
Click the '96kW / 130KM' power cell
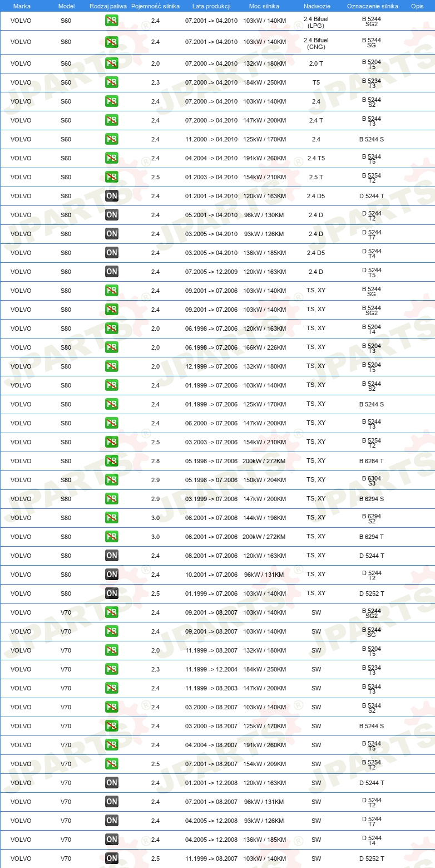[264, 215]
